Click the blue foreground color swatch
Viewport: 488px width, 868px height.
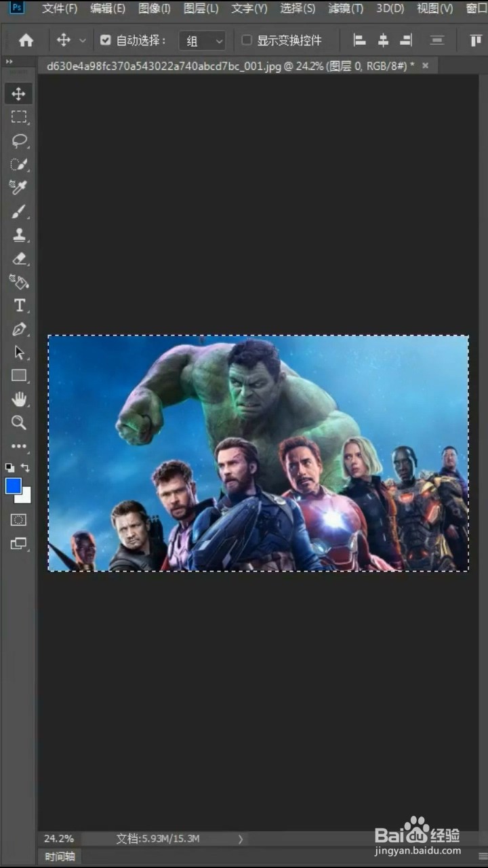[x=13, y=486]
